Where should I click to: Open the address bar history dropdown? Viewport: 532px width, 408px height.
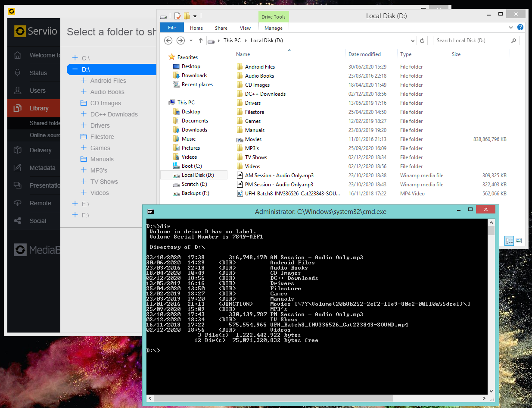pyautogui.click(x=413, y=41)
